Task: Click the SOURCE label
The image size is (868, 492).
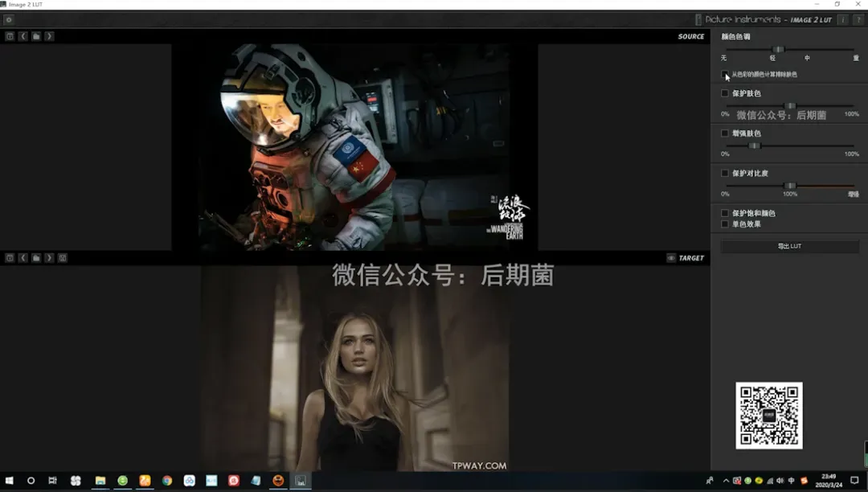Action: tap(691, 36)
